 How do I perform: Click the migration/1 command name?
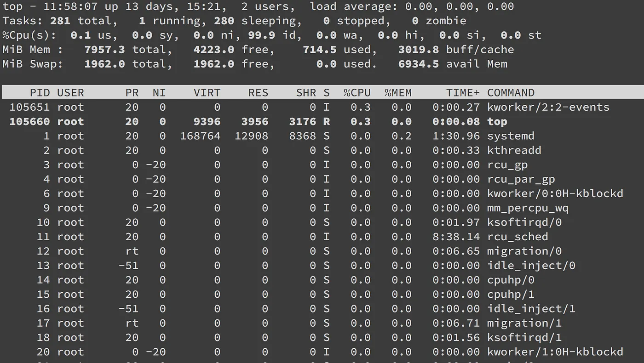tap(524, 323)
